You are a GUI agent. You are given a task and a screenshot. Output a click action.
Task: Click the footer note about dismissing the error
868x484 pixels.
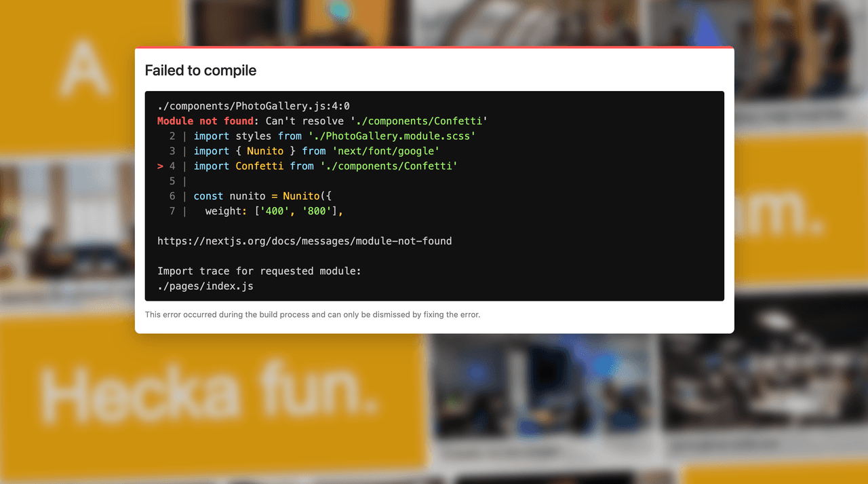313,315
